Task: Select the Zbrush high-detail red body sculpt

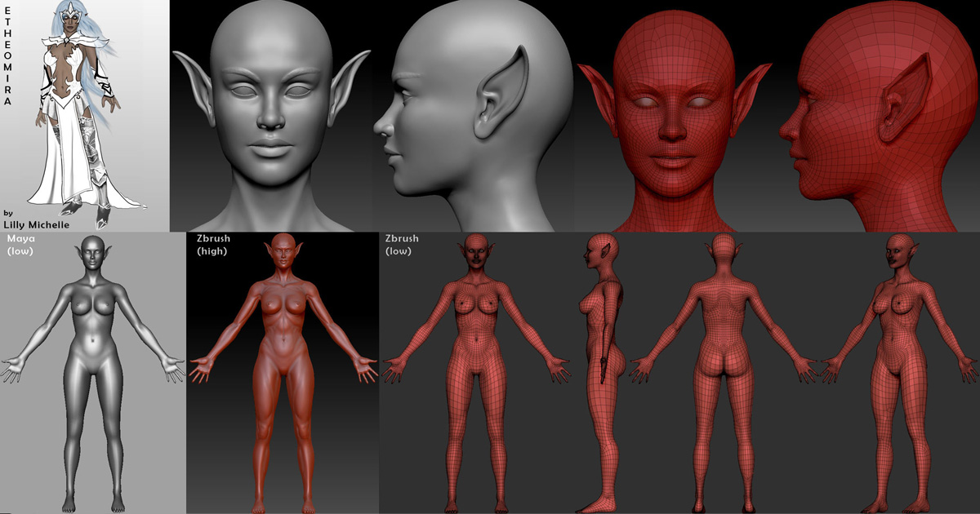Action: coord(283,373)
